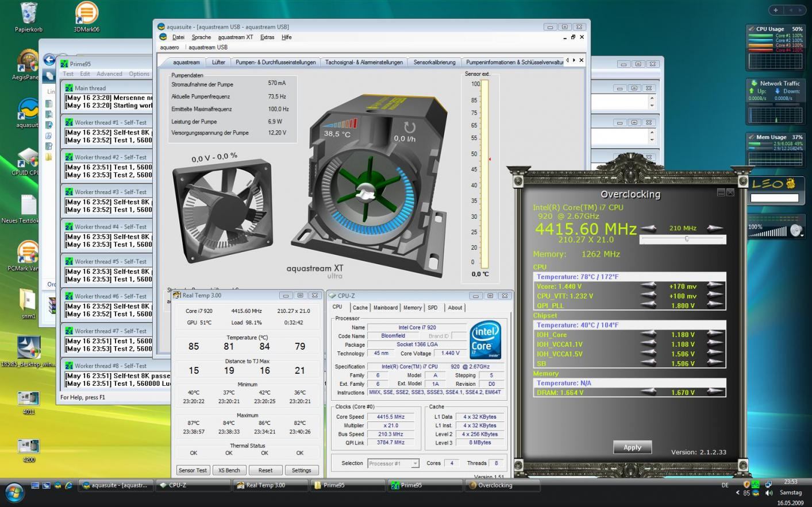This screenshot has width=812, height=507.
Task: Switch to the Mainboard tab in CPU-Z
Action: pos(385,308)
